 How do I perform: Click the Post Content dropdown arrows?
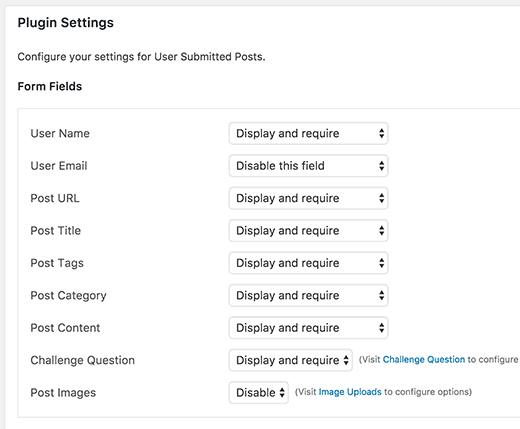click(382, 328)
